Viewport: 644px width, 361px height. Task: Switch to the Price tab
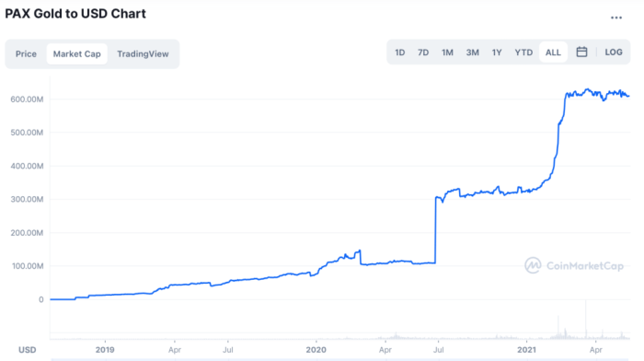26,53
